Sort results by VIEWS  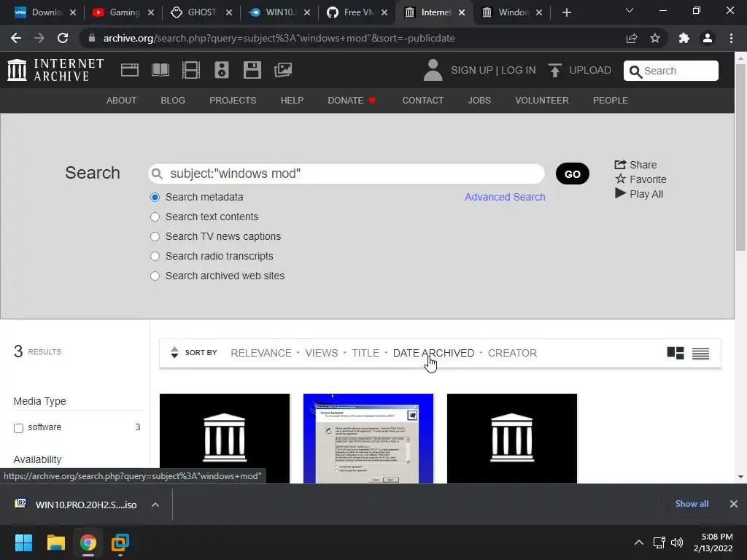pos(322,353)
